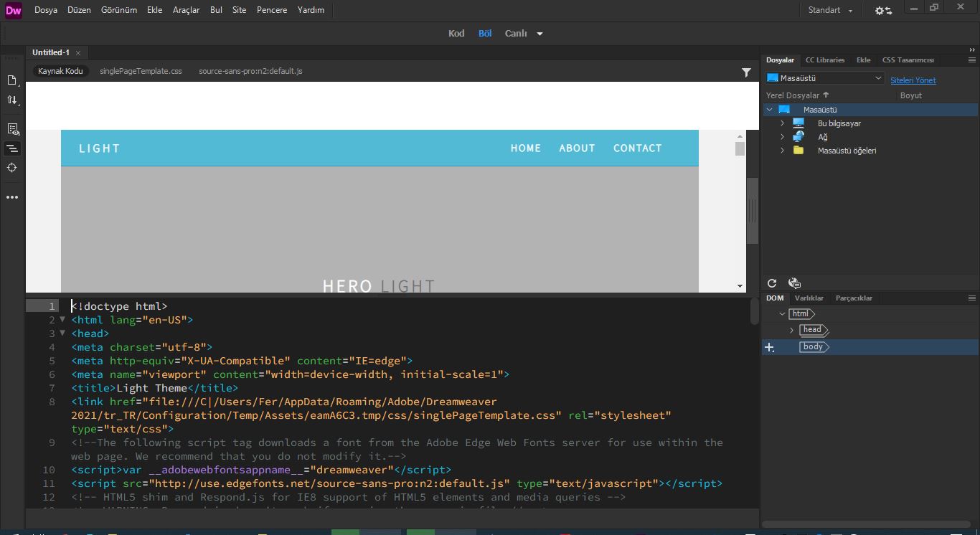
Task: Add element with plus icon beside body
Action: (769, 347)
